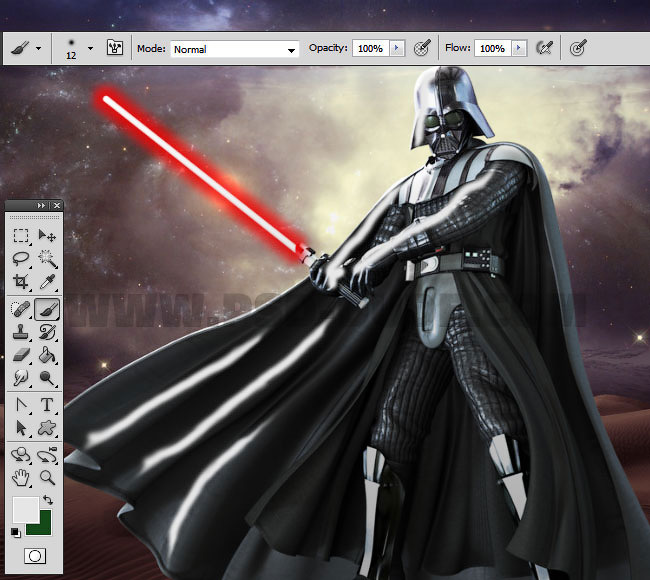Viewport: 650px width, 580px height.
Task: Select the History Brush tool
Action: 47,332
